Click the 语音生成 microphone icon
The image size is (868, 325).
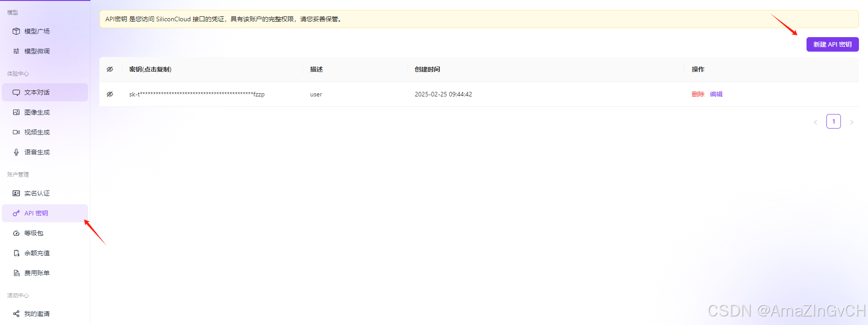(16, 152)
